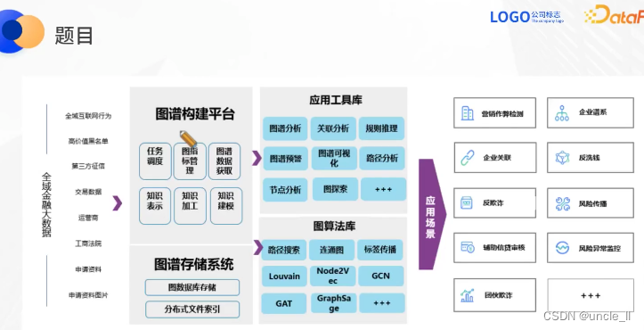The width and height of the screenshot is (644, 330).
Task: Click the 工商法院 data source text
Action: coord(88,243)
